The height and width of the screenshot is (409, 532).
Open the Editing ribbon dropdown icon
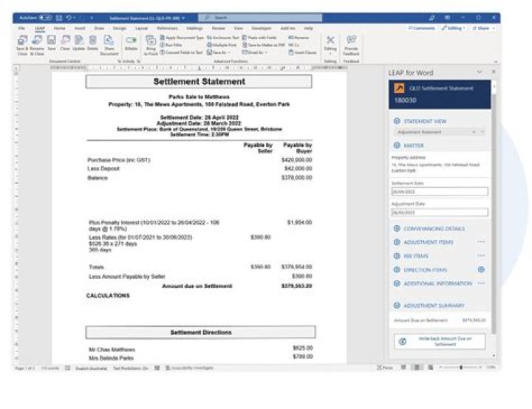point(330,45)
